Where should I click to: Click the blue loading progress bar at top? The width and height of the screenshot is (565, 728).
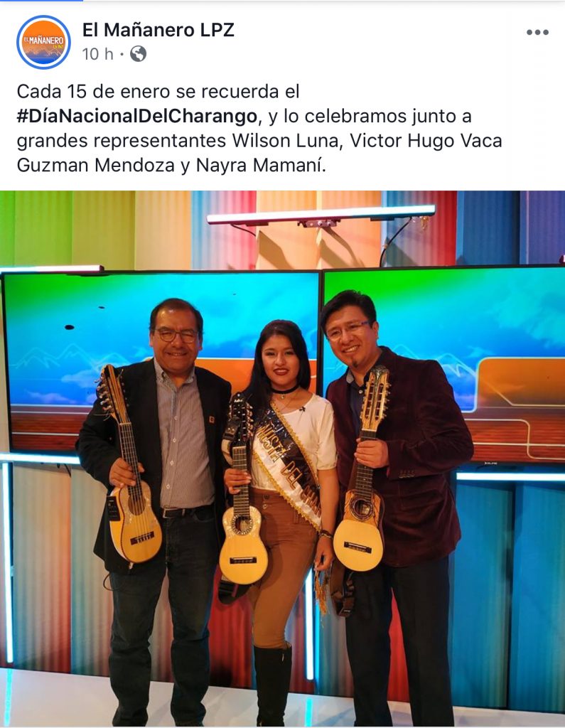click(x=41, y=1)
